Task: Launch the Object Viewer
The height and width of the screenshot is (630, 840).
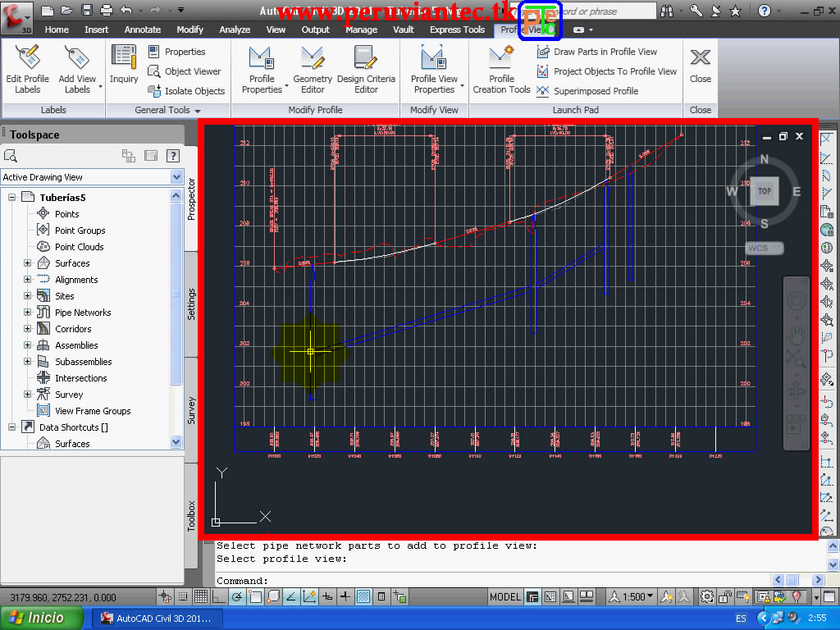Action: click(x=184, y=71)
